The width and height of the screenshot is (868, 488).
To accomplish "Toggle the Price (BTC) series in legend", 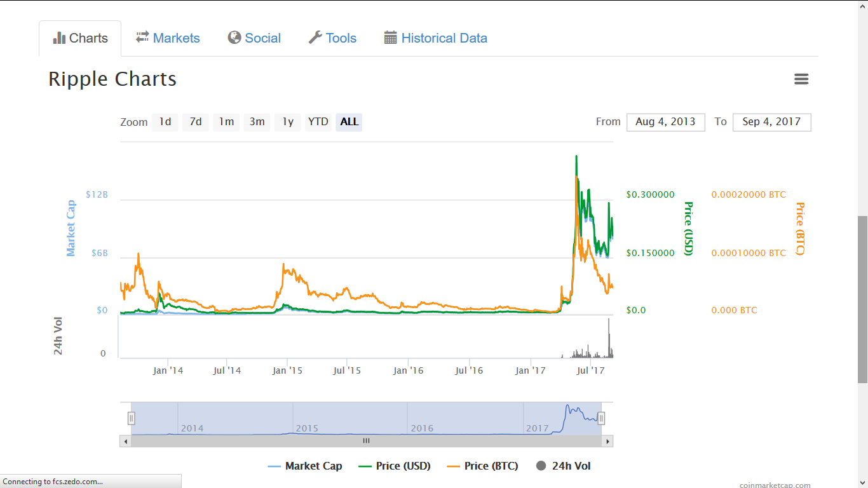I will pos(482,466).
